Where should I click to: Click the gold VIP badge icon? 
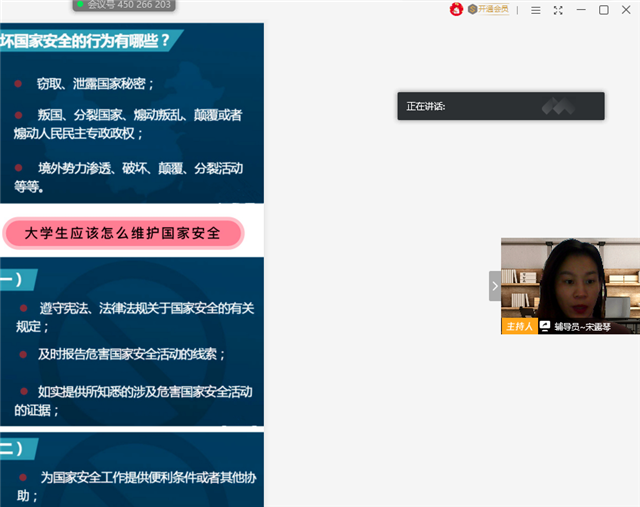(473, 9)
